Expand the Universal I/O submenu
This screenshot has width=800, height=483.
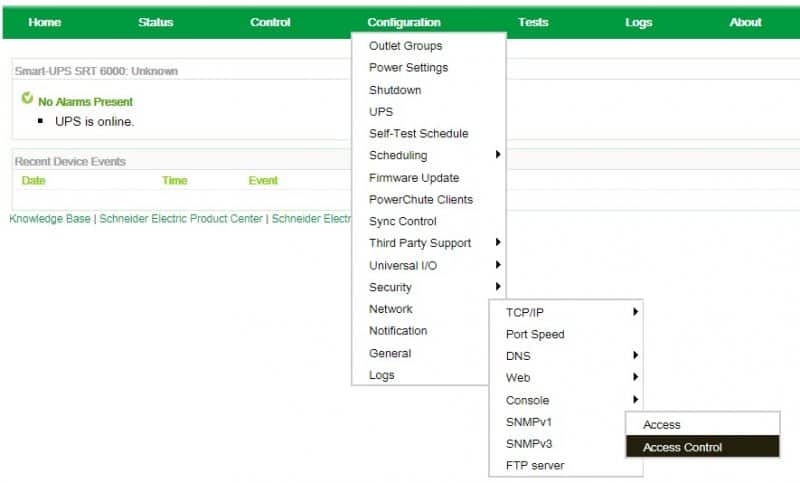coord(403,265)
